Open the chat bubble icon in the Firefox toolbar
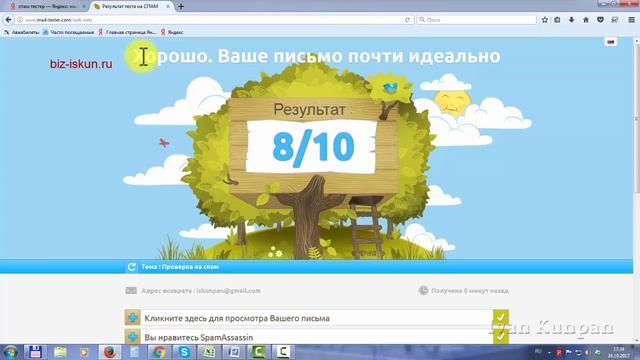 [x=614, y=20]
